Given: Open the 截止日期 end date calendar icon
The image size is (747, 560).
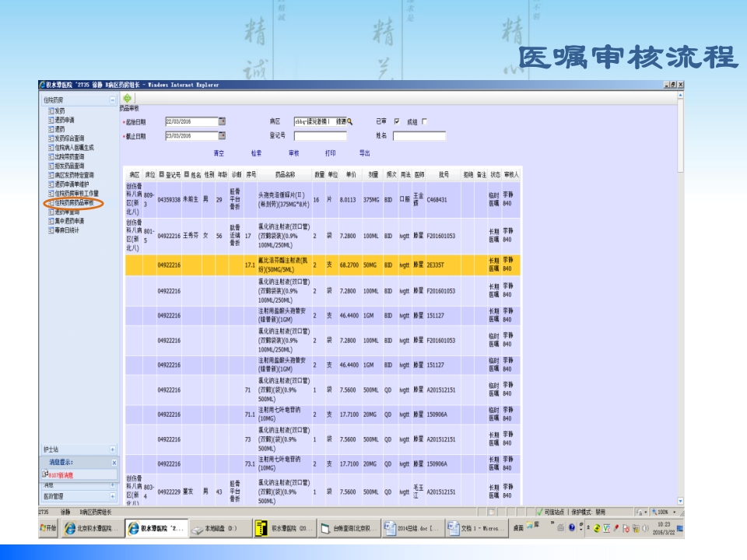Looking at the screenshot, I should point(222,134).
